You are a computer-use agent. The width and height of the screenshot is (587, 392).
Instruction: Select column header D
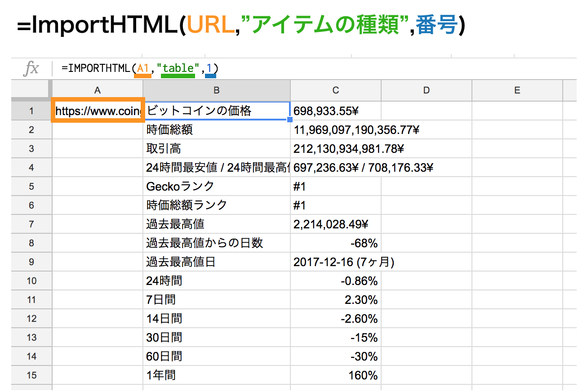[x=426, y=90]
